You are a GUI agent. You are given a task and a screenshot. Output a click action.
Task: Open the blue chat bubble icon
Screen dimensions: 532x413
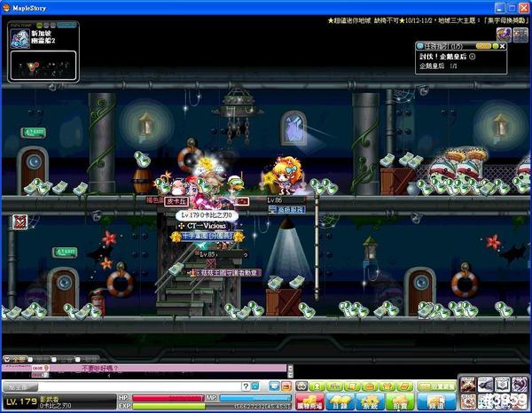tap(274, 386)
